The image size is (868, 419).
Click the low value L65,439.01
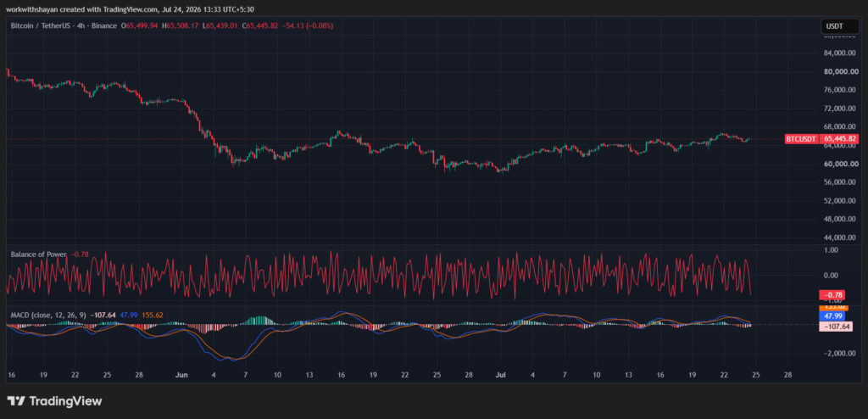tap(220, 25)
